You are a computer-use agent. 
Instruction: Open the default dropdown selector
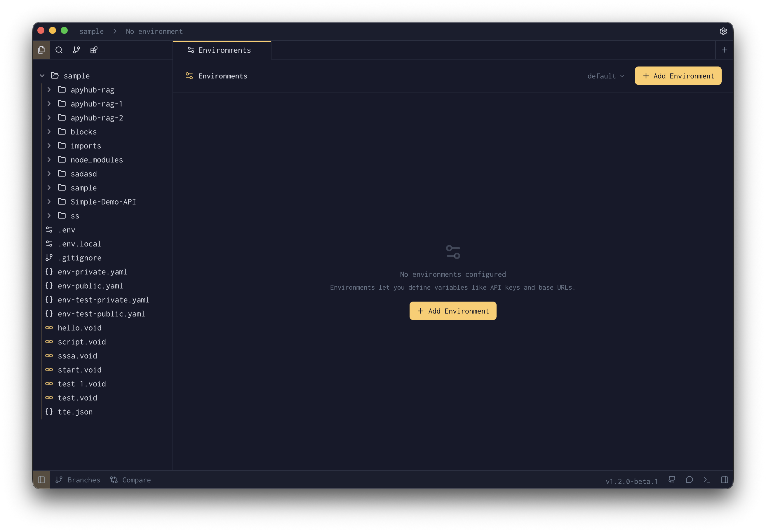click(605, 76)
